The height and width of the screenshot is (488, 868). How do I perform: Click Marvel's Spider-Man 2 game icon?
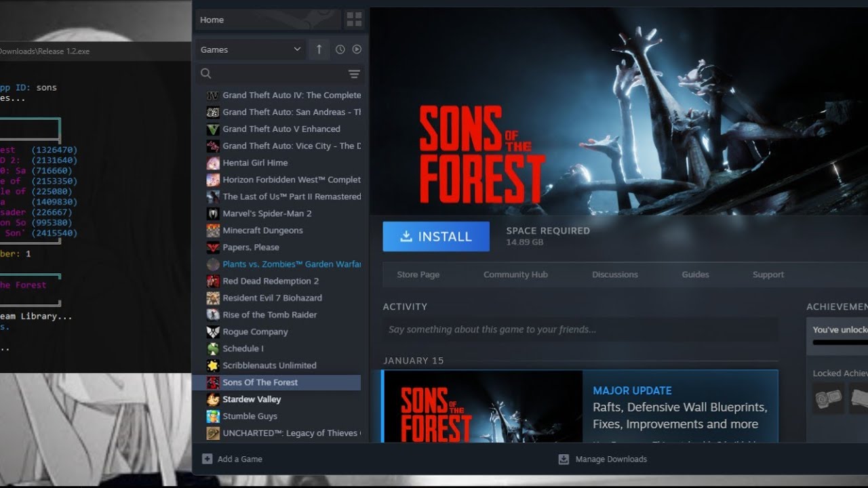tap(213, 213)
